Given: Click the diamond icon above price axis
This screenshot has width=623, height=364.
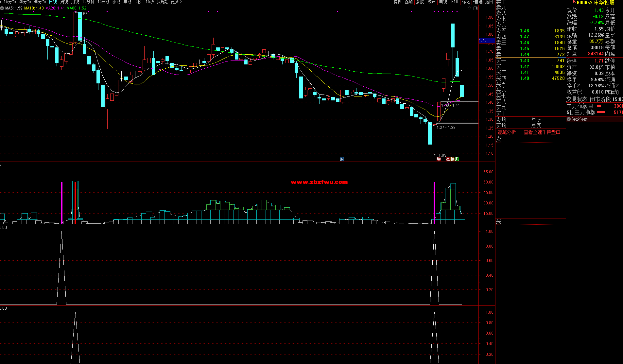Looking at the screenshot, I should point(470,9).
